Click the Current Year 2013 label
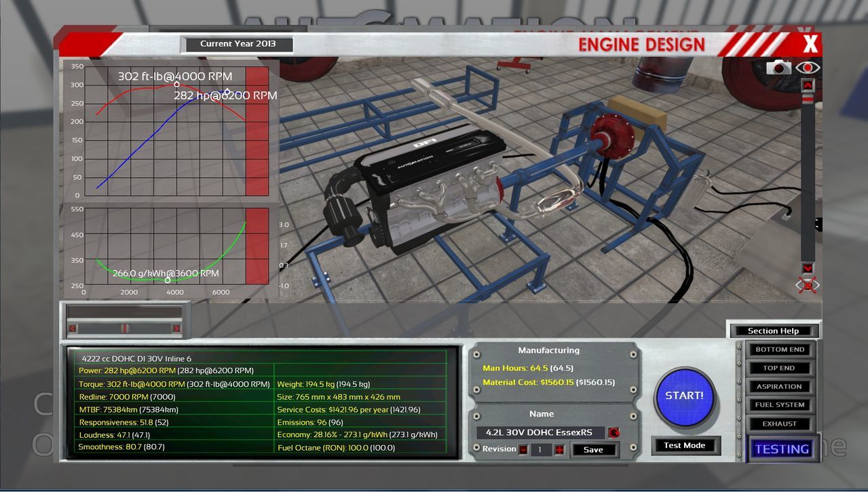 click(x=237, y=44)
